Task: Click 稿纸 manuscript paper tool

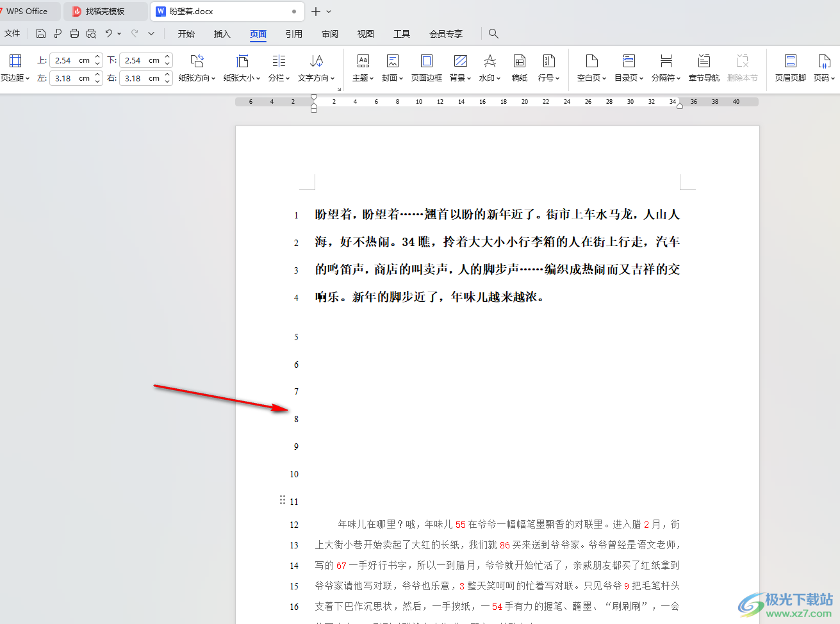Action: tap(520, 69)
